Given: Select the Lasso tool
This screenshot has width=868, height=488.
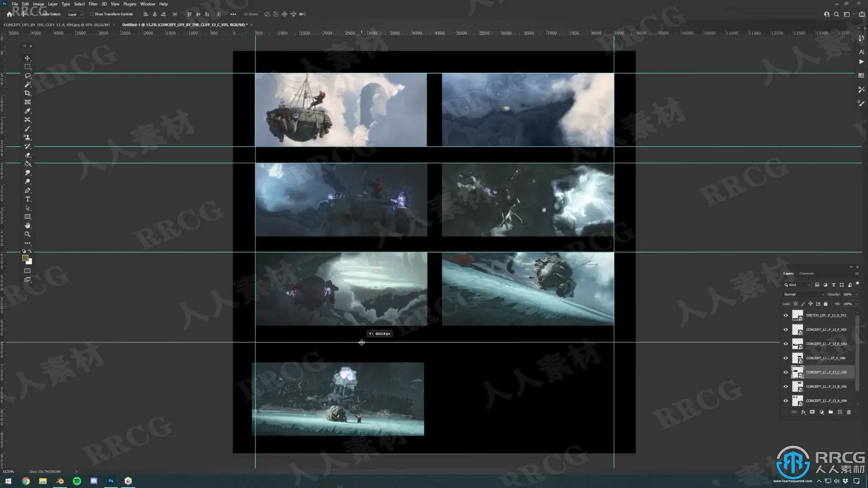Looking at the screenshot, I should click(28, 75).
